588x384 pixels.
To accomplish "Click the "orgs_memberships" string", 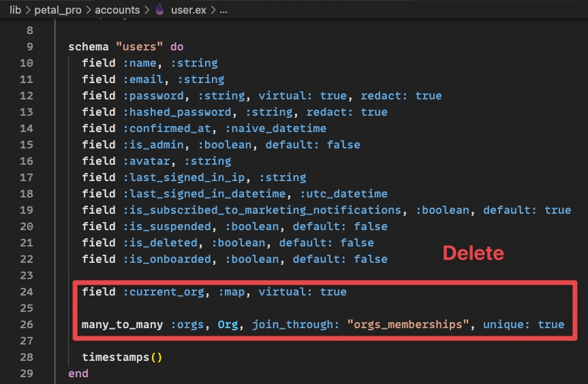I will point(409,325).
